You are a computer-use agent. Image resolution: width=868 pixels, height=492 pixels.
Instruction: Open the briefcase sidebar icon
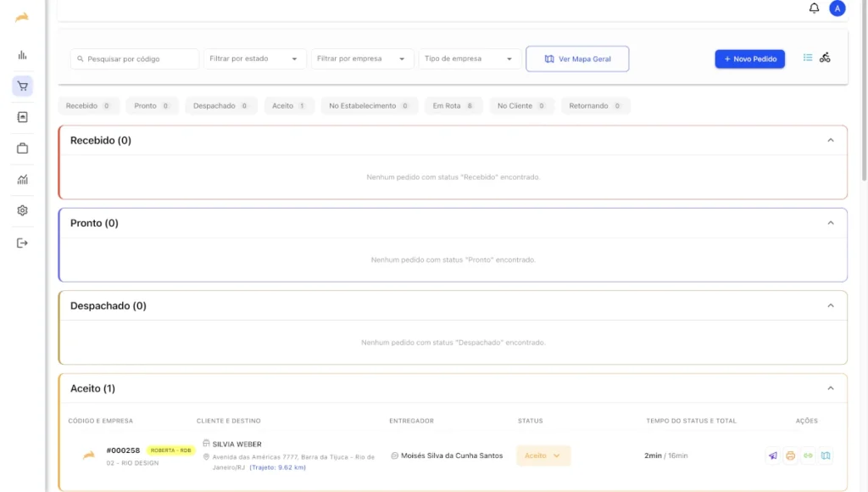coord(22,148)
